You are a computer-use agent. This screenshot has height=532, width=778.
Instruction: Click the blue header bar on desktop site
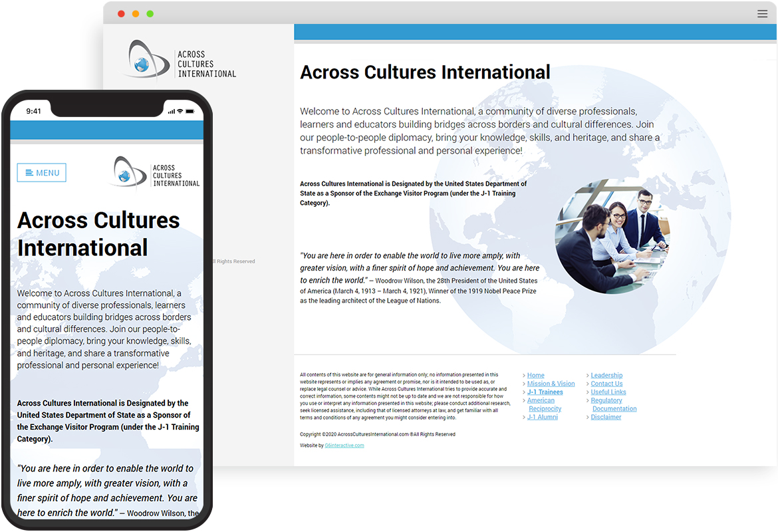535,32
